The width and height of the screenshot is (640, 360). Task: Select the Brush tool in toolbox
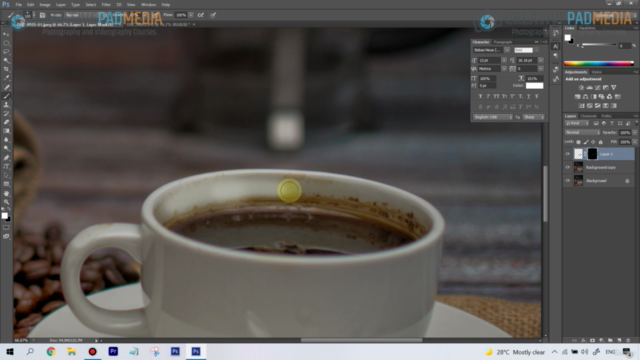(x=6, y=96)
